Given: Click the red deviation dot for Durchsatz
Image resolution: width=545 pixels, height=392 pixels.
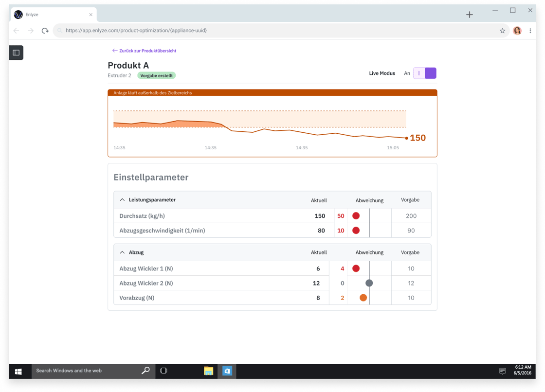Looking at the screenshot, I should 356,216.
